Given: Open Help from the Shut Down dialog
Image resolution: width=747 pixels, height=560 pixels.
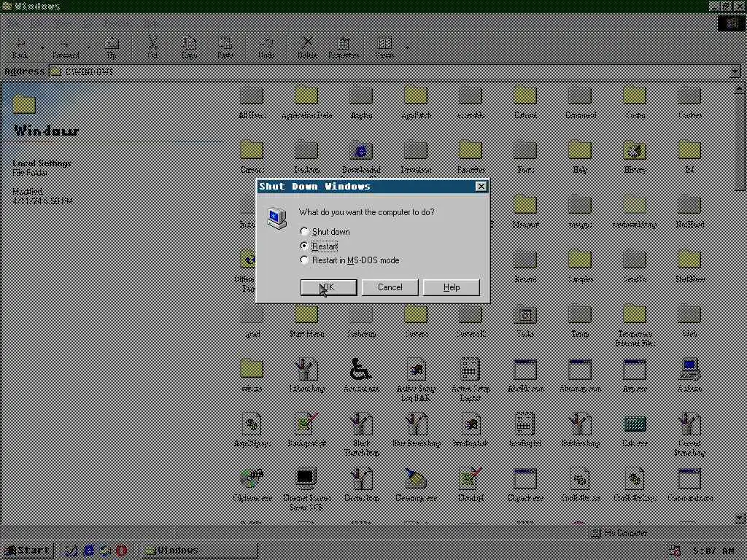Looking at the screenshot, I should click(451, 287).
